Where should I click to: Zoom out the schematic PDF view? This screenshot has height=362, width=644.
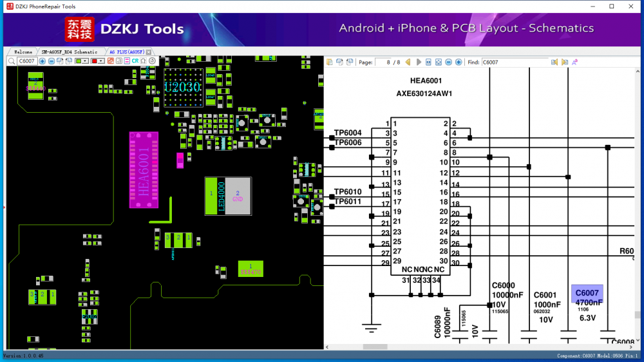448,62
